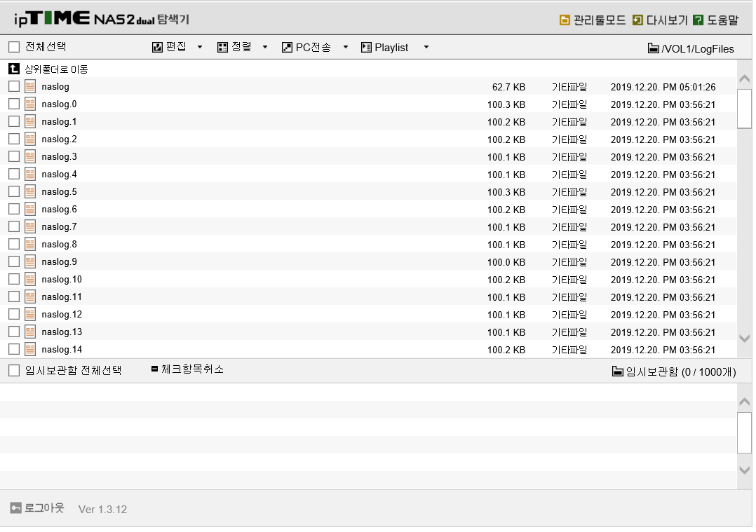Click the 로그아웃 key icon
The height and width of the screenshot is (532, 756).
click(x=16, y=508)
